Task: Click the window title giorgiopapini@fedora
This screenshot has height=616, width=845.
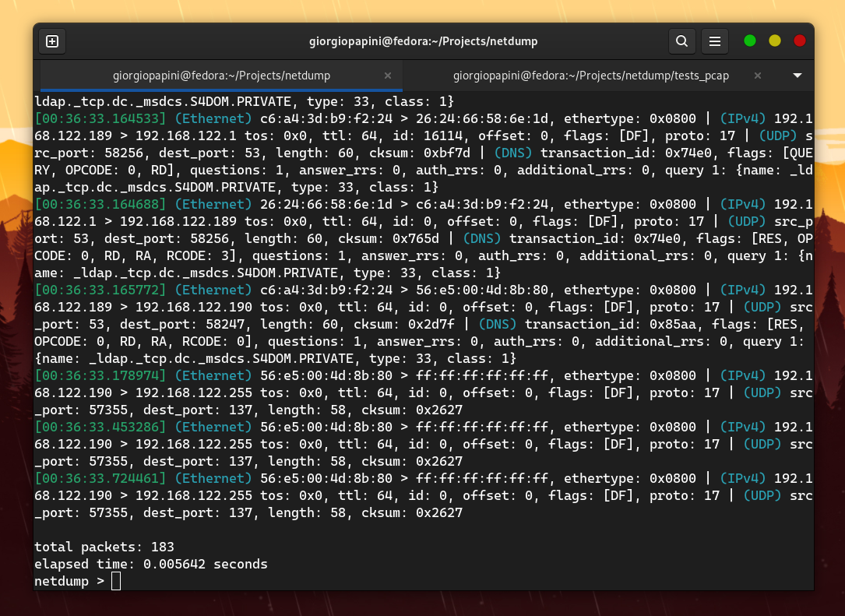Action: [x=424, y=41]
